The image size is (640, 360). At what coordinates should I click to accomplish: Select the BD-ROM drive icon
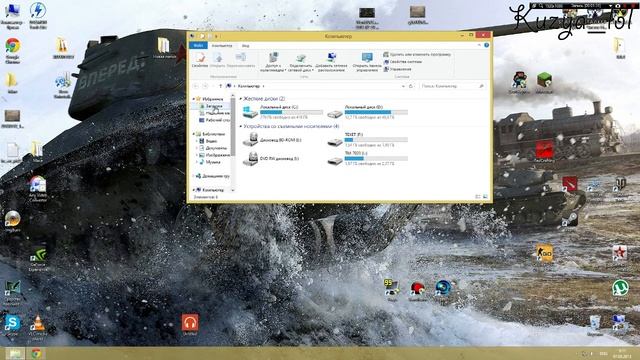[250, 139]
